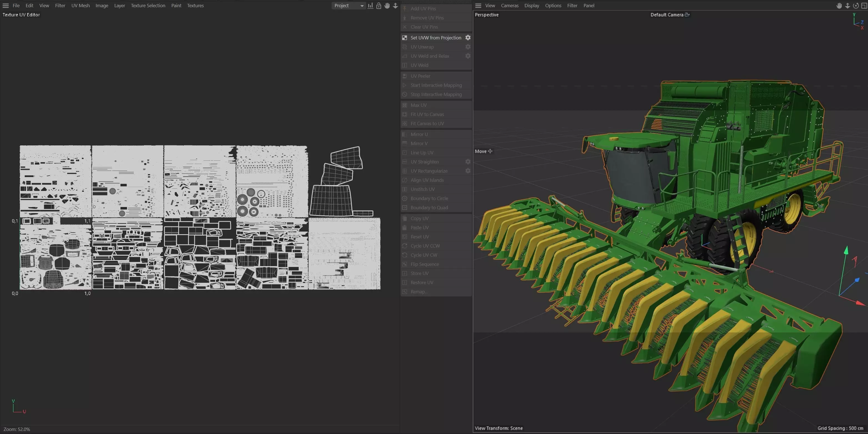Choose Align UV Islands command

click(436, 180)
